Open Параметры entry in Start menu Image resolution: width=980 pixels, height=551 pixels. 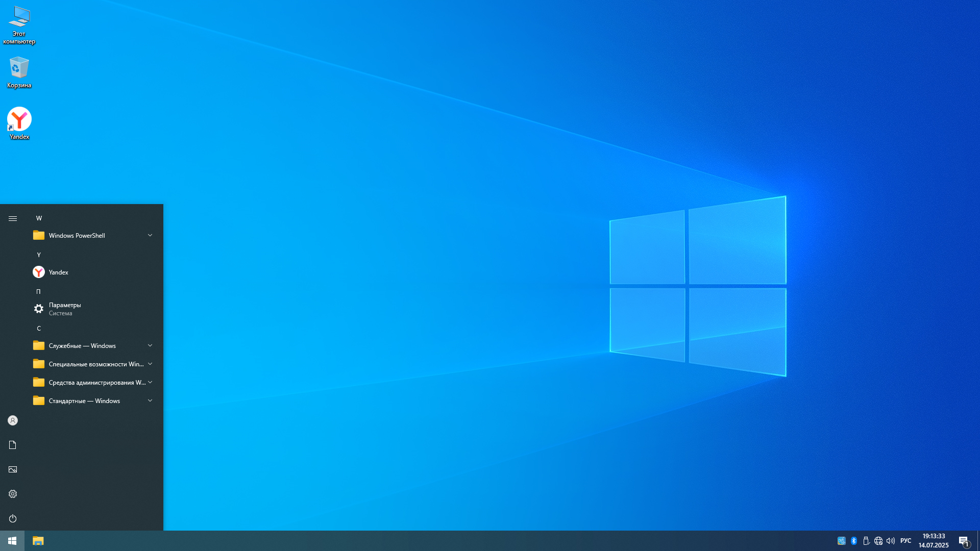click(x=65, y=309)
